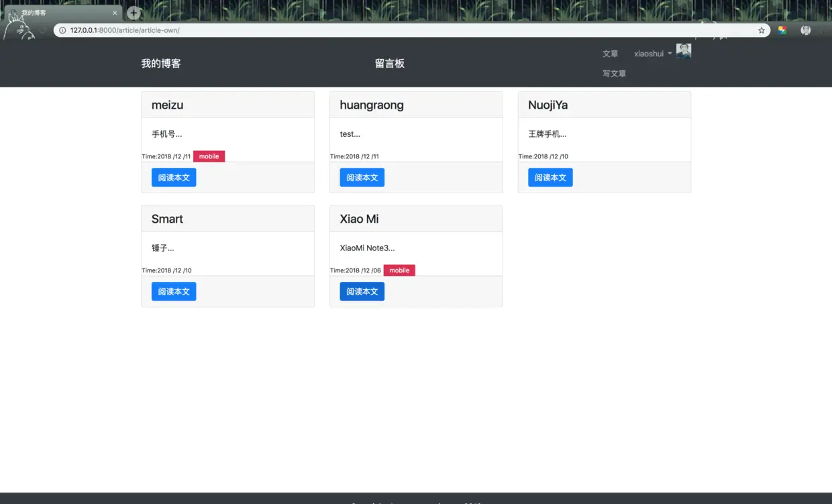This screenshot has width=832, height=504.
Task: Click the 王牌手机... summary text
Action: point(548,134)
